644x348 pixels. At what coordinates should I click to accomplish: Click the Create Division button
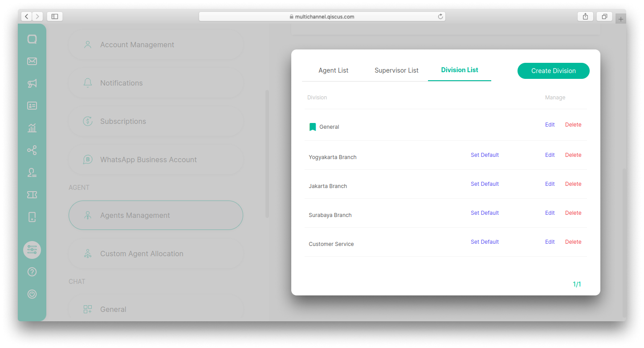coord(554,71)
